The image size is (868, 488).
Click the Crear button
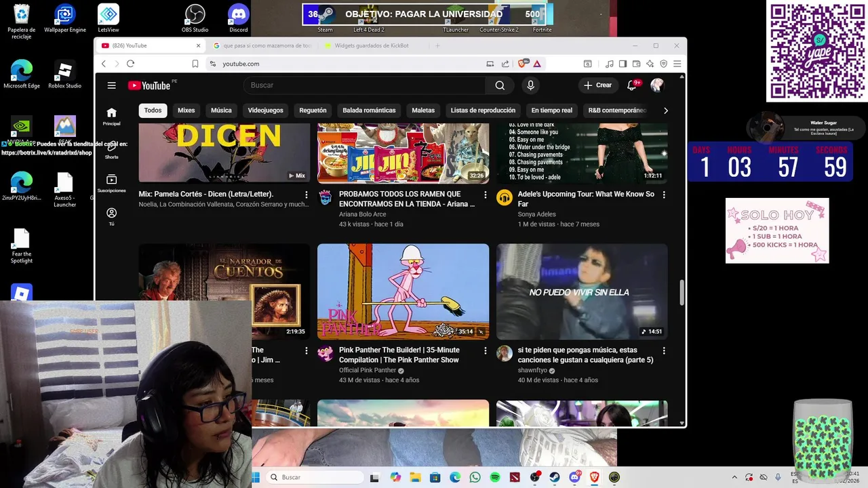click(597, 85)
